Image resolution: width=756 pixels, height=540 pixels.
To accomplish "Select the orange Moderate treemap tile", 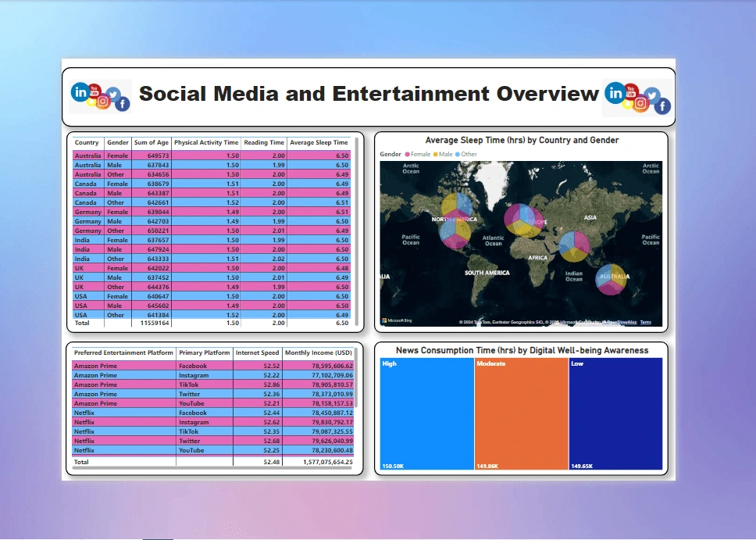I will click(521, 413).
